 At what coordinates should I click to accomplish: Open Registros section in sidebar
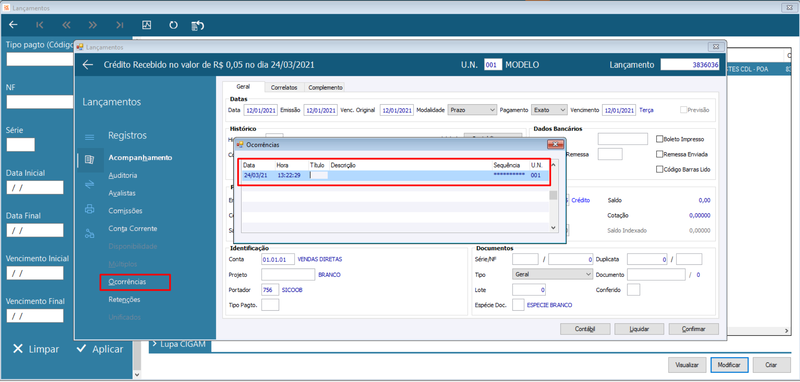(127, 136)
